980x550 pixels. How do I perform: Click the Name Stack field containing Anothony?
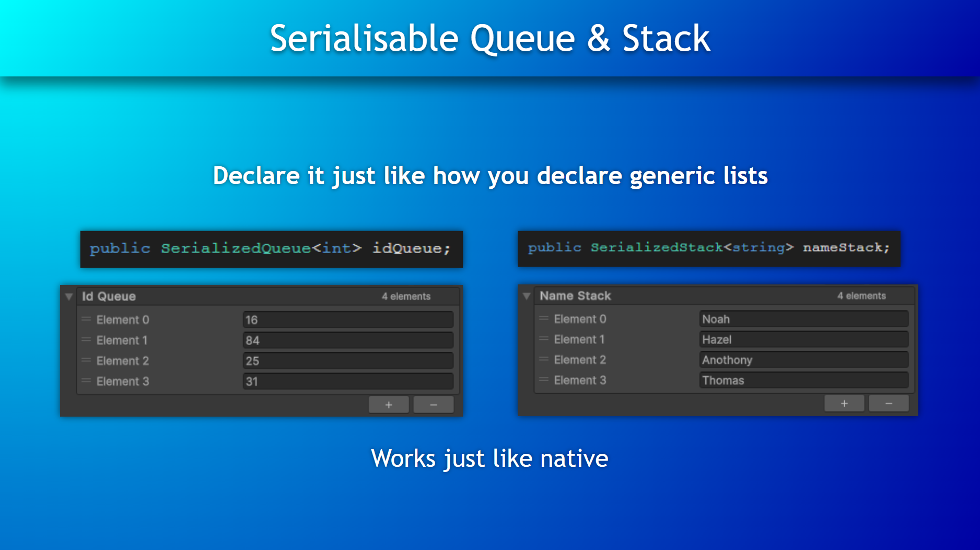(804, 360)
